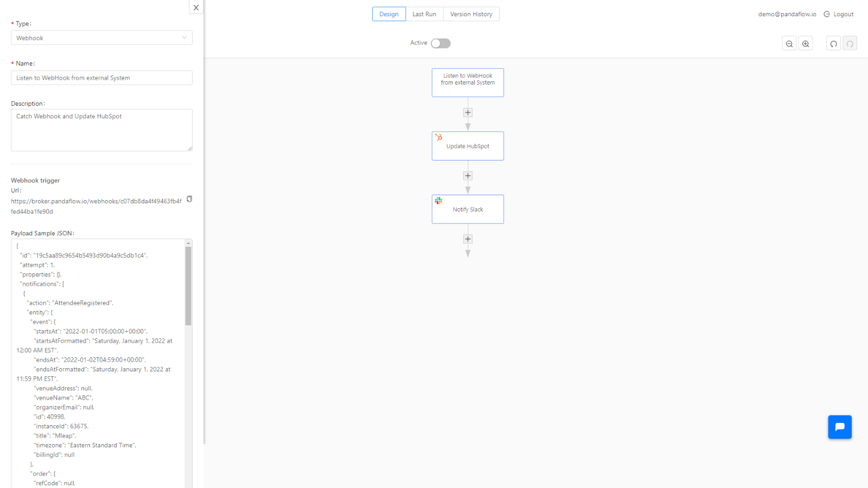Zoom in the workflow canvas

(x=806, y=43)
